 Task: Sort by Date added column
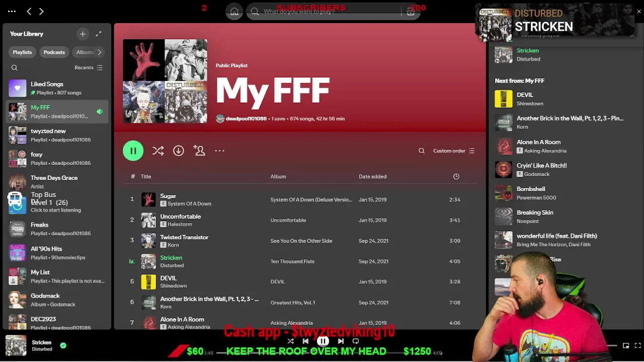373,176
